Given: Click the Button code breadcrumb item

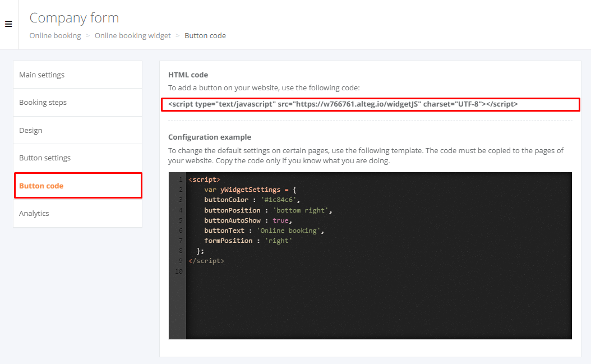Looking at the screenshot, I should coord(205,35).
